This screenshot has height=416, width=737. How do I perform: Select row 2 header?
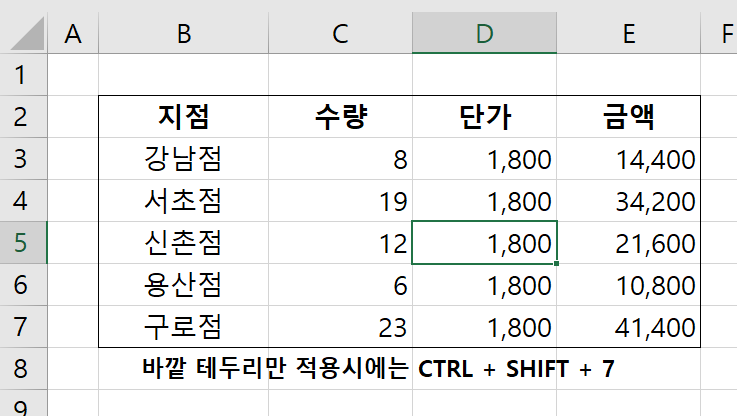pos(24,117)
